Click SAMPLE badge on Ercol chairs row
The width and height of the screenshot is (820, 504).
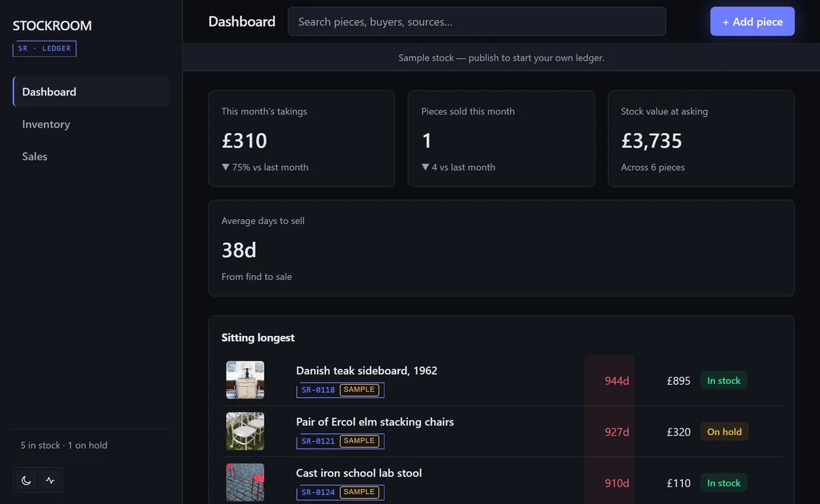(359, 441)
